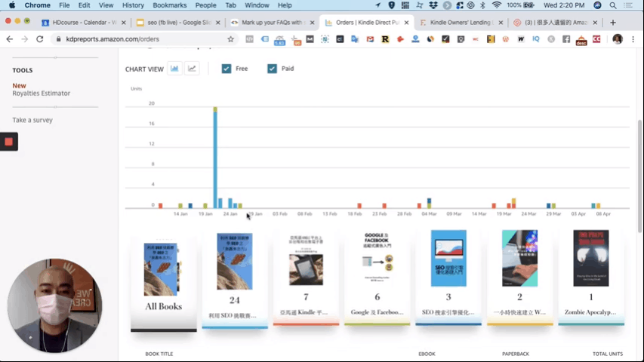The width and height of the screenshot is (644, 362).
Task: Open the Edit menu
Action: click(85, 5)
